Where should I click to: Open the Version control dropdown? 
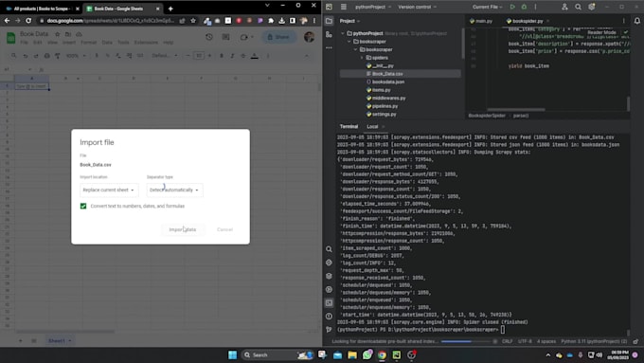point(417,7)
